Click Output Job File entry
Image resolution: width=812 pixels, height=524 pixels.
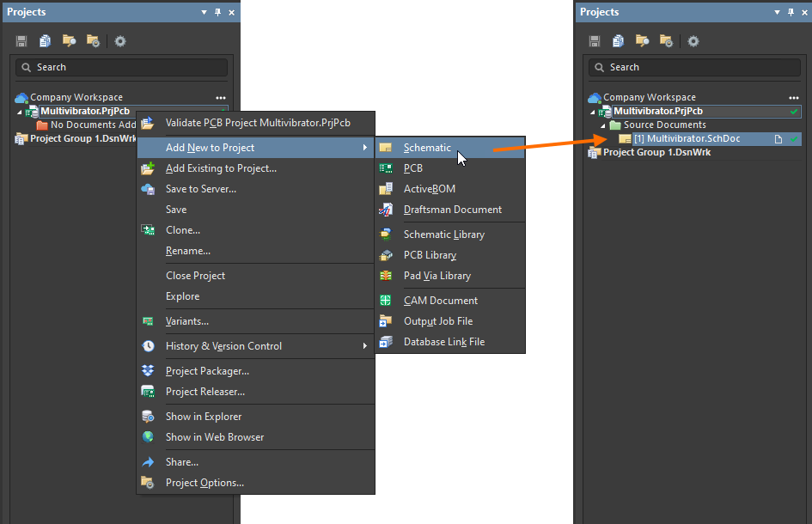tap(438, 321)
